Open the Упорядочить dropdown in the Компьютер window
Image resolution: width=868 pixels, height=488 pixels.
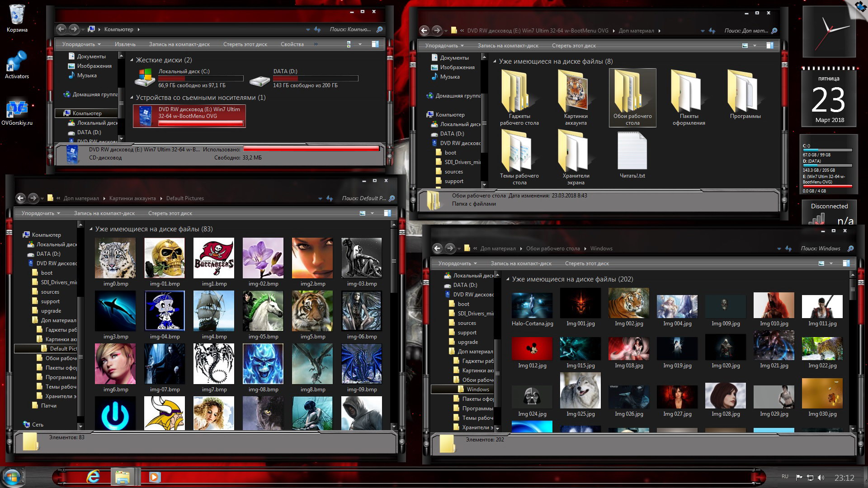(81, 44)
